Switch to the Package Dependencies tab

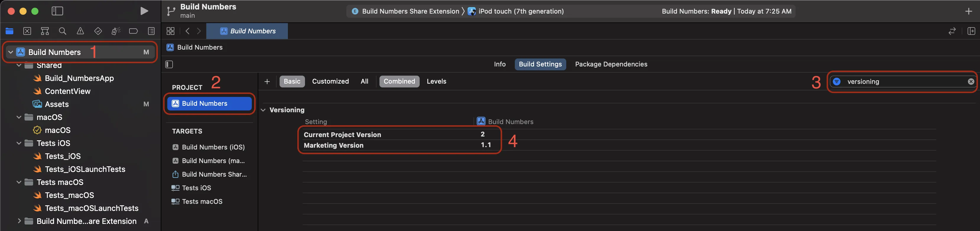(611, 64)
